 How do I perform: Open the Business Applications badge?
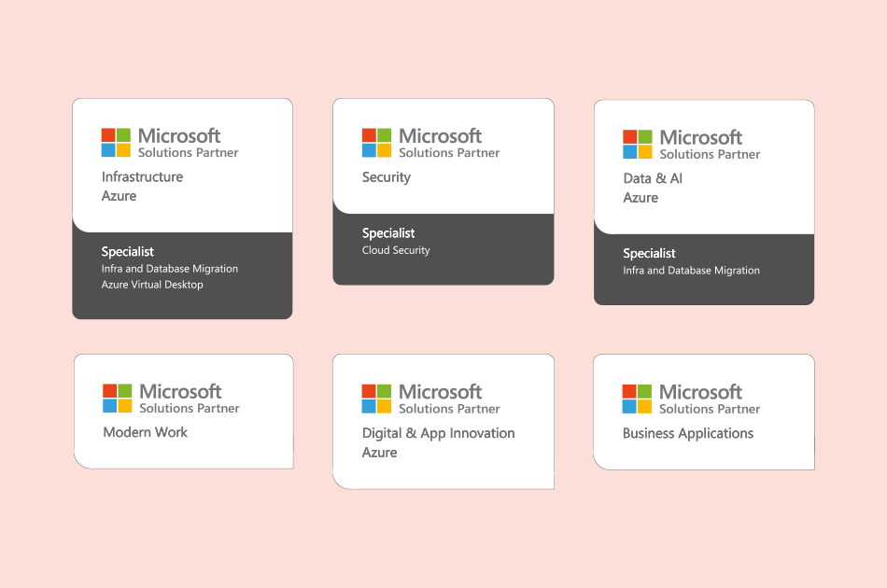pos(703,411)
